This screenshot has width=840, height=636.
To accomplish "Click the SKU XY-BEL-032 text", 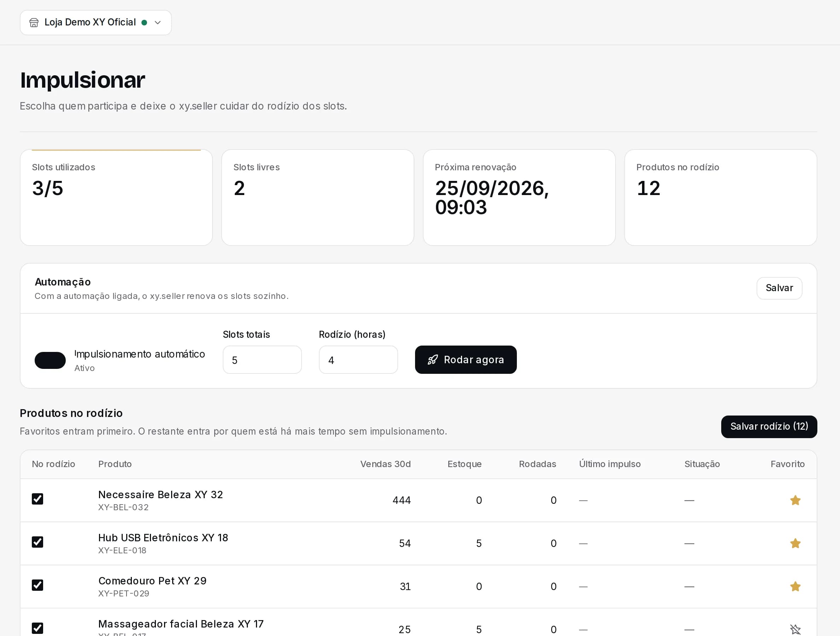I will coord(123,507).
